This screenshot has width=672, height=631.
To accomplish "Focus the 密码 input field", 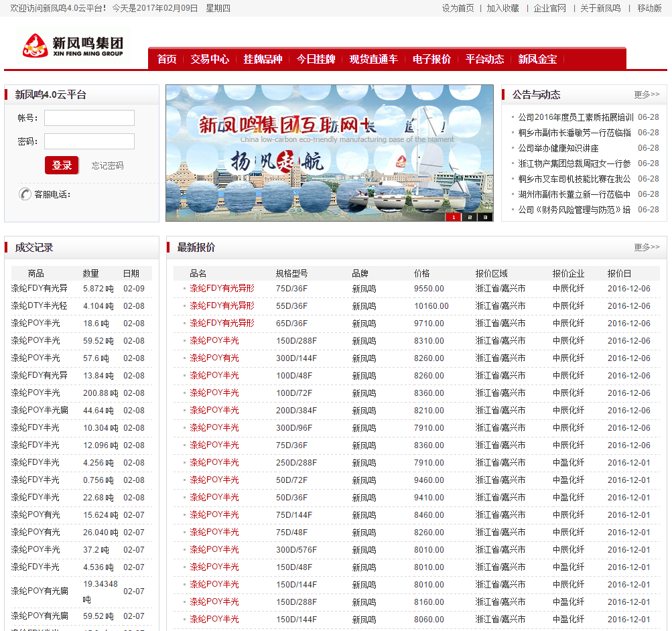I will point(89,141).
